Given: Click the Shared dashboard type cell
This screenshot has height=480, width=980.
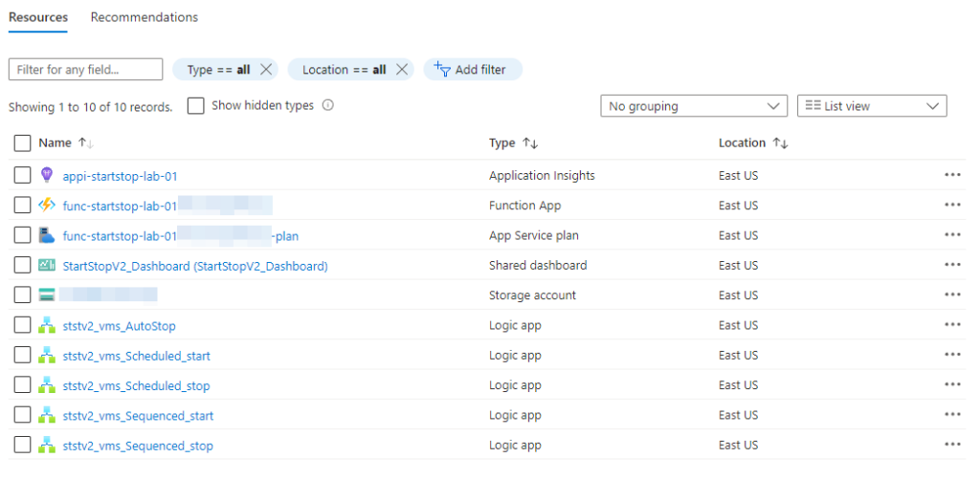Looking at the screenshot, I should 538,265.
